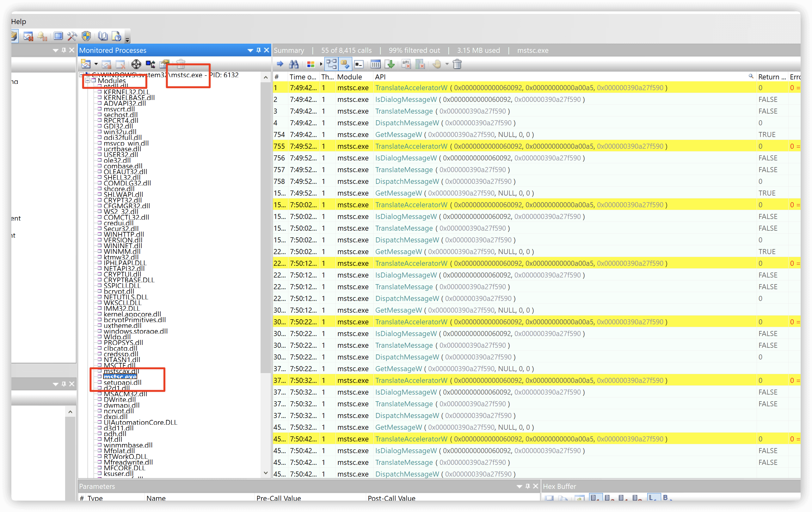Click the module tree scroll-down arrow
The width and height of the screenshot is (812, 512).
266,473
